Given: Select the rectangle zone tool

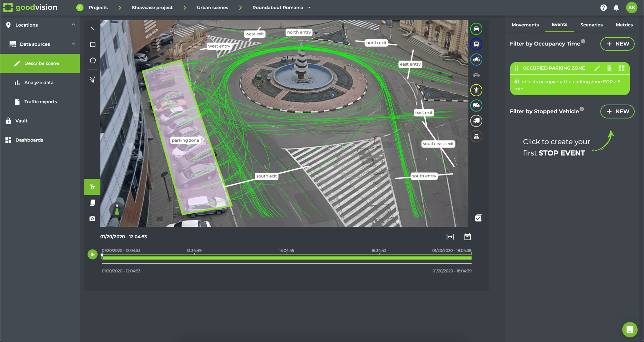Looking at the screenshot, I should [x=93, y=44].
